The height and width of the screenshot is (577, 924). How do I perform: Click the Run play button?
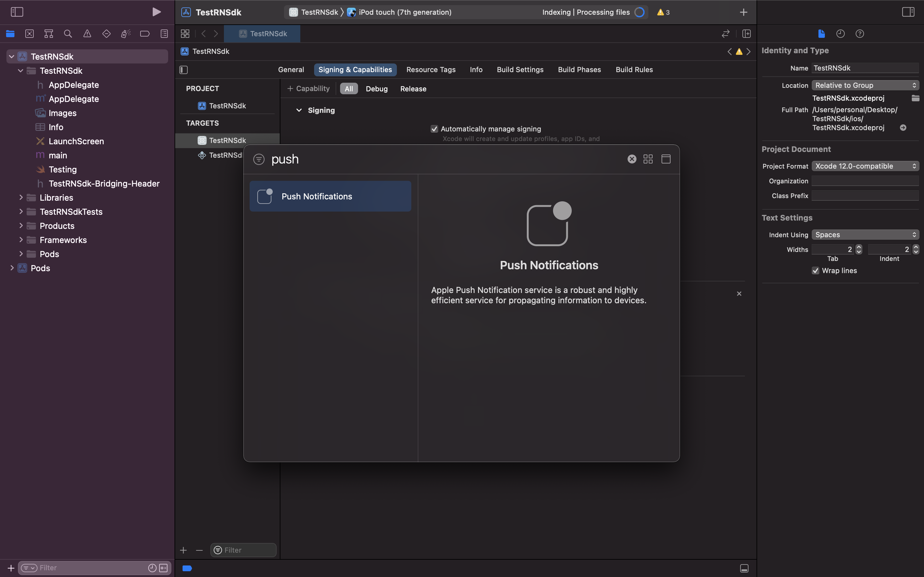tap(156, 12)
